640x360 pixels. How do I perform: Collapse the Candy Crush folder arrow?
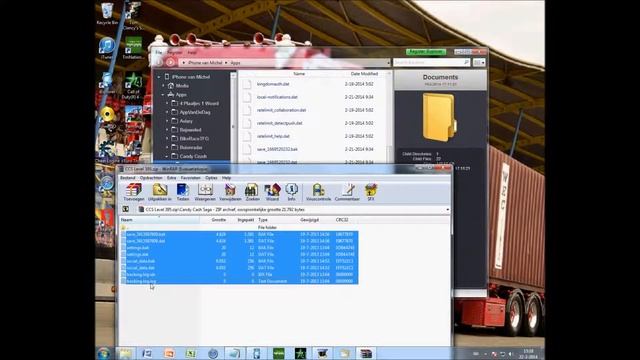coord(167,156)
